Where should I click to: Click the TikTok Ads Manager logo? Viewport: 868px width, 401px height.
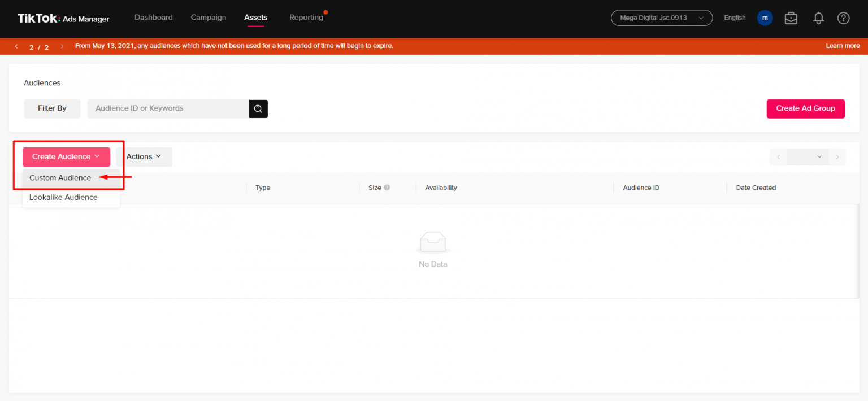click(x=63, y=18)
